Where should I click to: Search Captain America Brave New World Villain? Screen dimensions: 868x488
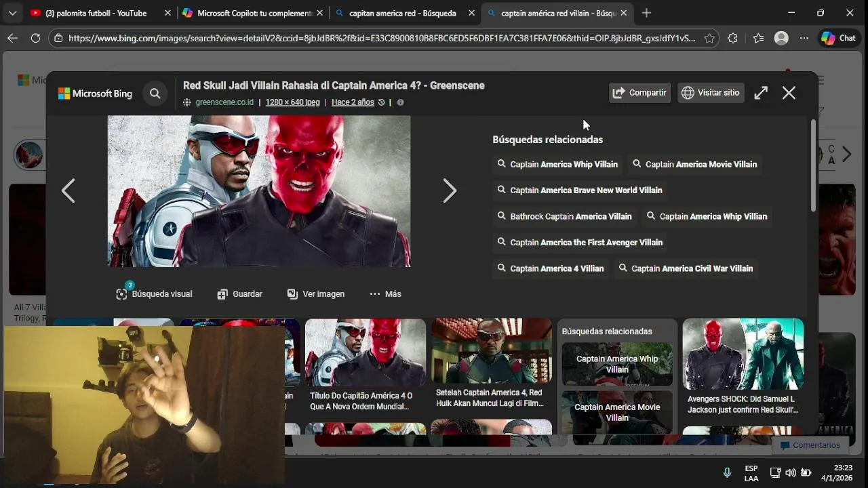580,190
